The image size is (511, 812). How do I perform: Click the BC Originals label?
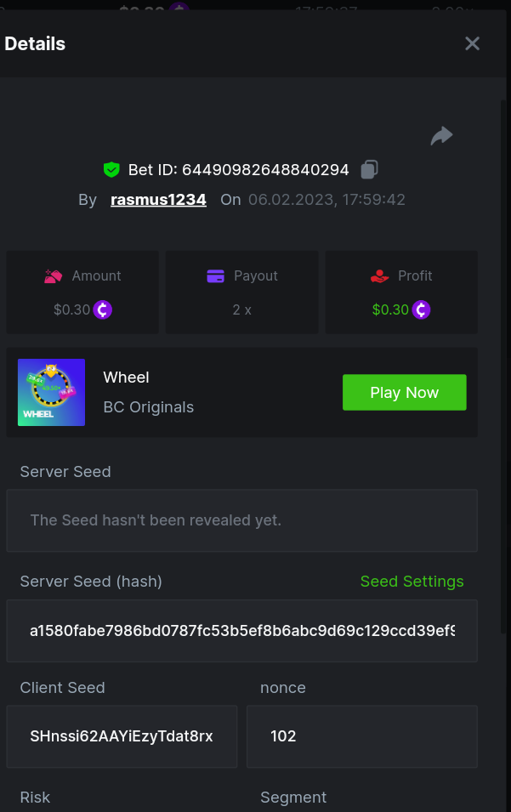(148, 407)
